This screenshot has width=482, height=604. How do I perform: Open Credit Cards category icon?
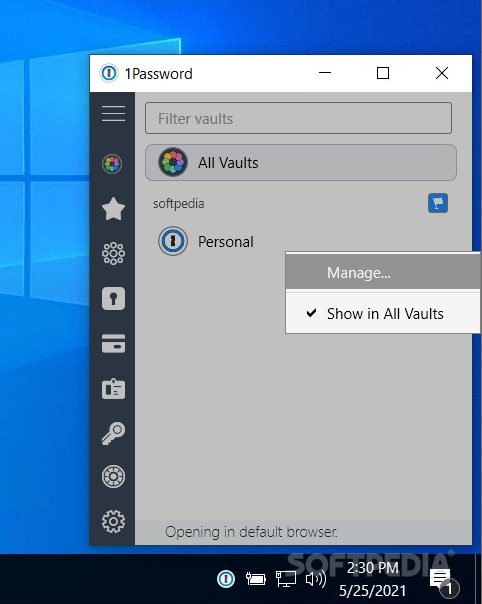click(x=113, y=344)
